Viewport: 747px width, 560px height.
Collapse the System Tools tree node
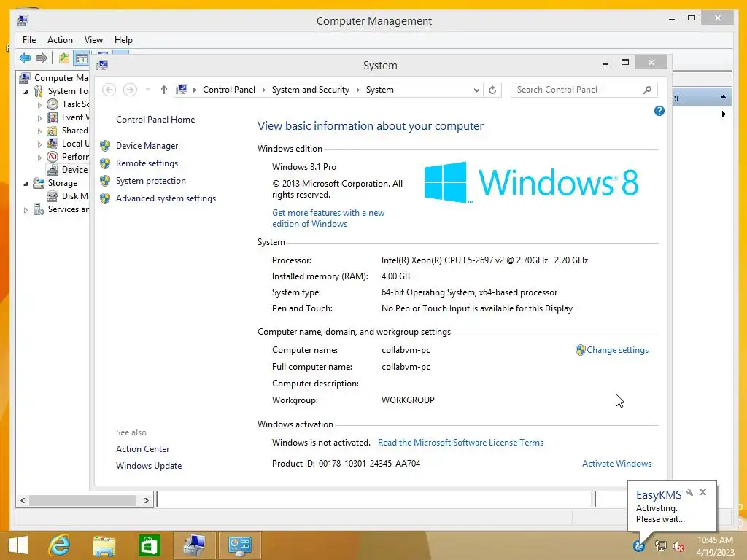point(26,91)
